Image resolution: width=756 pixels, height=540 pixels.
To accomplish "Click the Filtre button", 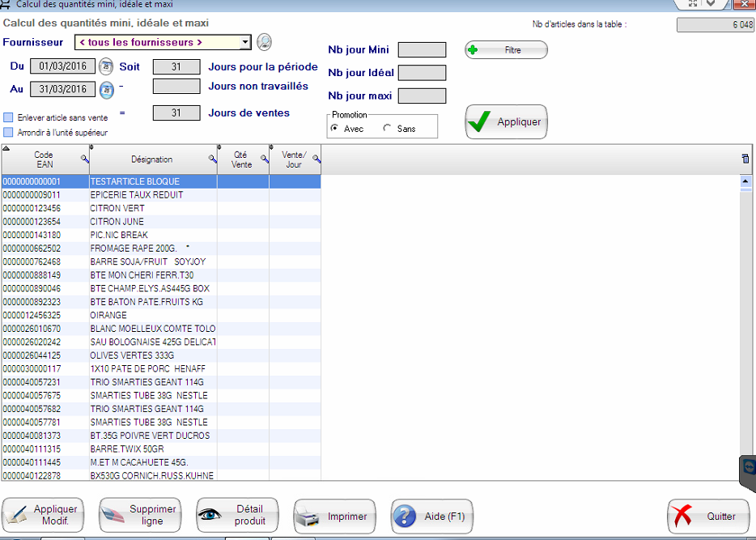I will click(506, 50).
